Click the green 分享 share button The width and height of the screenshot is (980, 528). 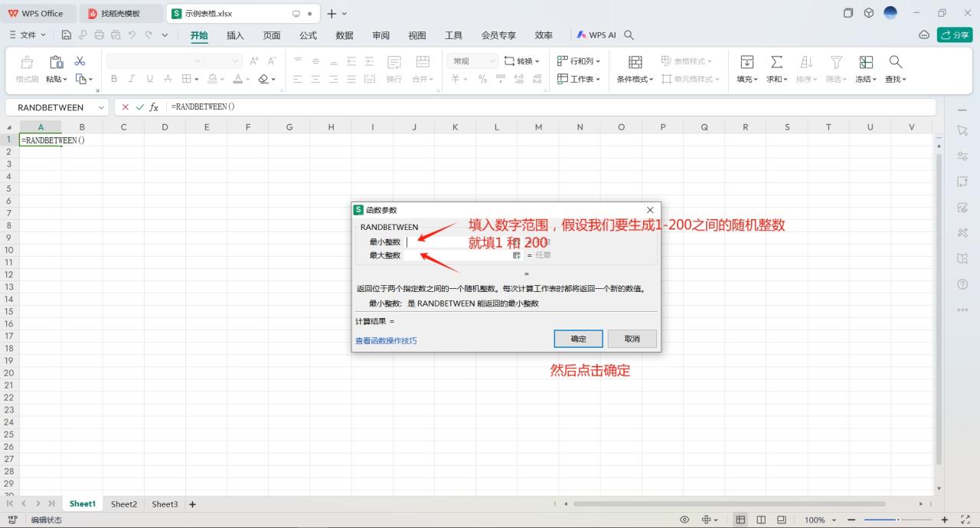coord(955,35)
